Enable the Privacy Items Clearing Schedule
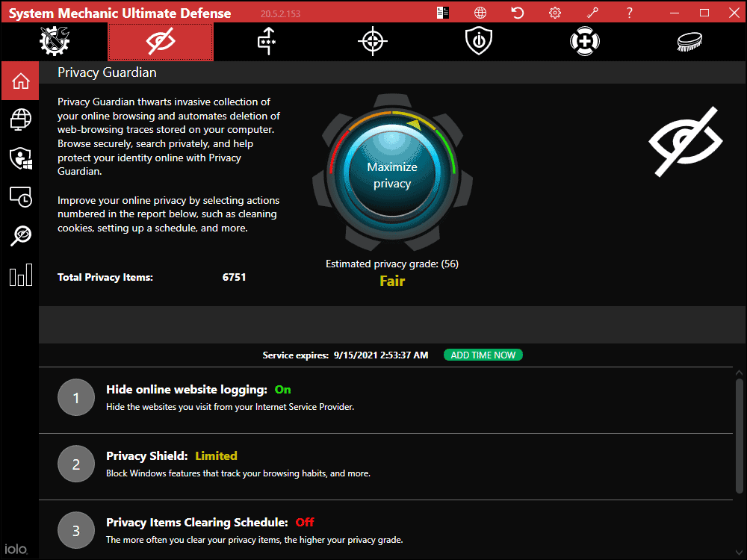747x560 pixels. pos(304,522)
